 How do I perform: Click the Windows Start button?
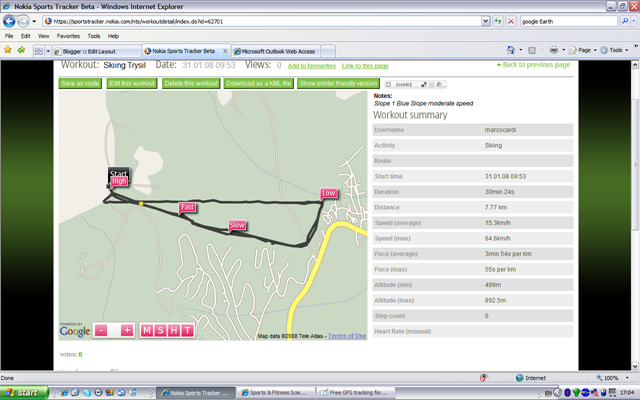(24, 393)
